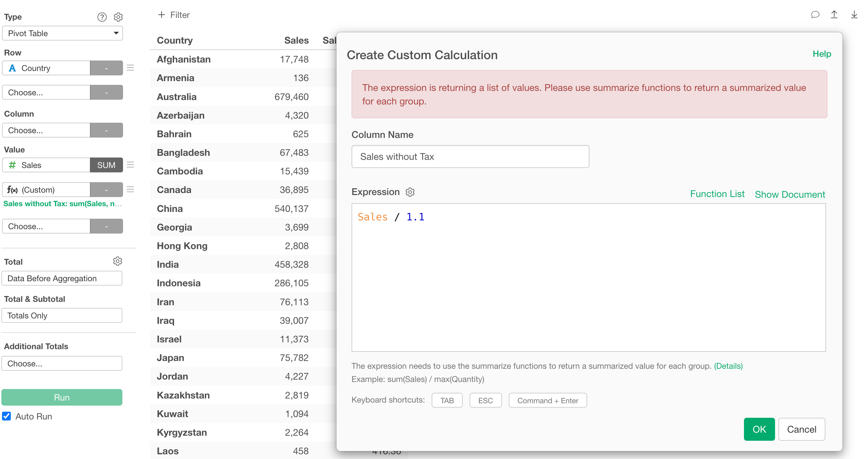Viewport: 868px width, 459px height.
Task: Open the SUM aggregation dropdown for Sales
Action: pos(106,165)
